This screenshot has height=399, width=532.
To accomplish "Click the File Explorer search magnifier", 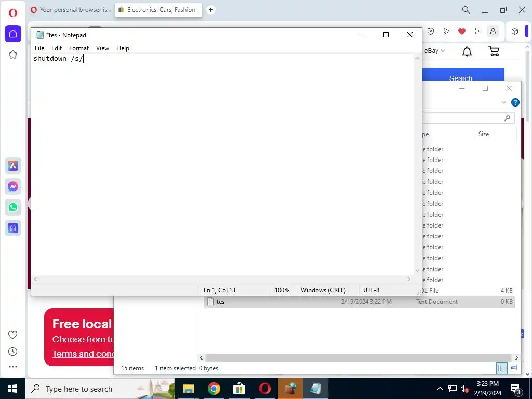I will pos(507,118).
